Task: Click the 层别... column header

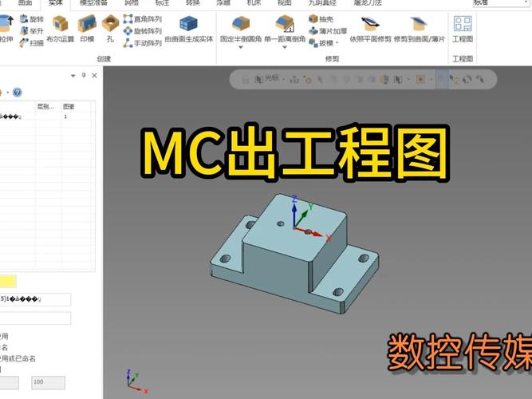Action: pos(48,107)
